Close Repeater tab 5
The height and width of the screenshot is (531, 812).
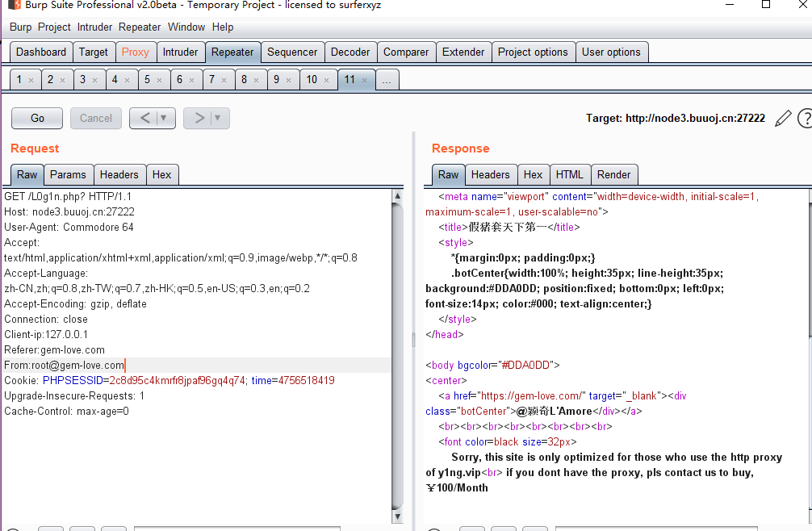click(x=160, y=80)
